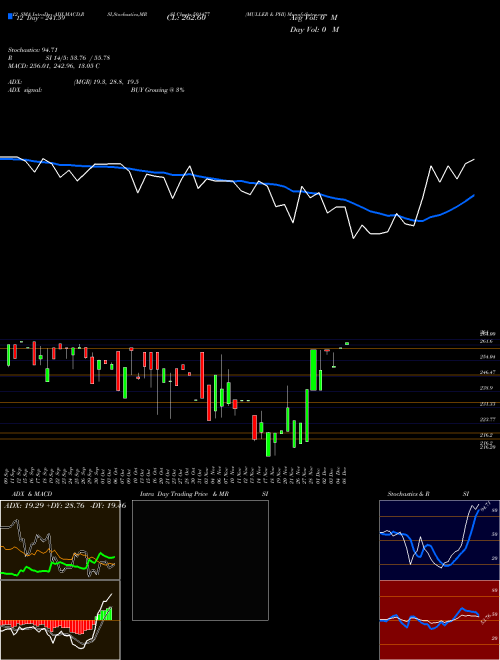The height and width of the screenshot is (660, 500).
Task: Click the '(MGR) 19.3, 28.8, 19.5' ADX values
Action: [x=106, y=82]
